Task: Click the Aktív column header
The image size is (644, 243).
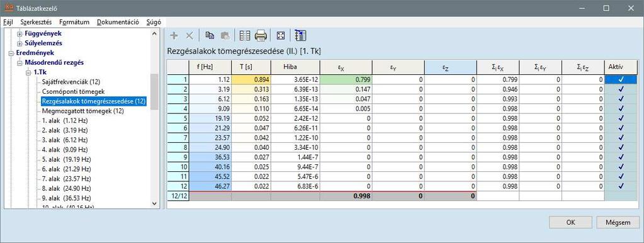Action: (x=621, y=67)
